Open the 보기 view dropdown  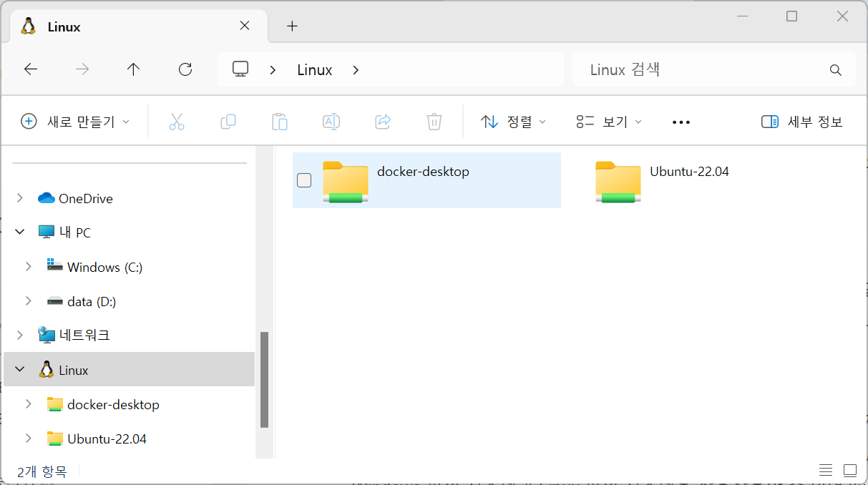[609, 122]
